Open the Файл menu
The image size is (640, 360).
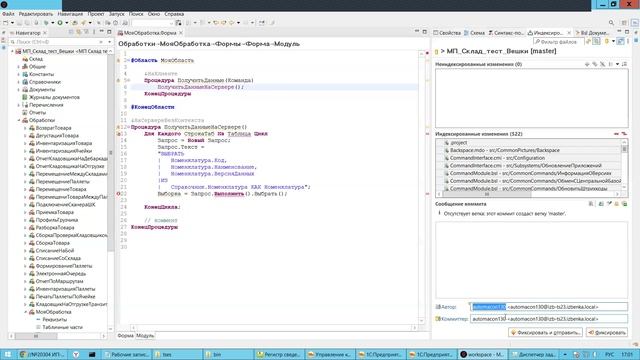click(x=8, y=14)
